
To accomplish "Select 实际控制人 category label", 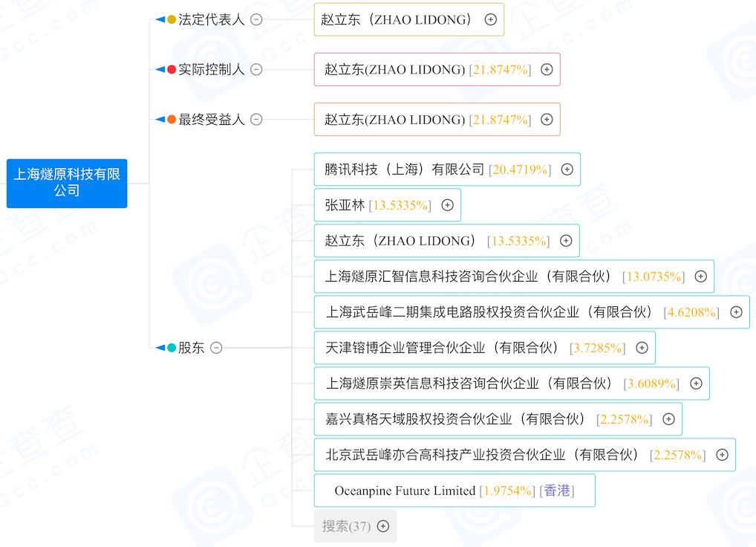I will [212, 69].
